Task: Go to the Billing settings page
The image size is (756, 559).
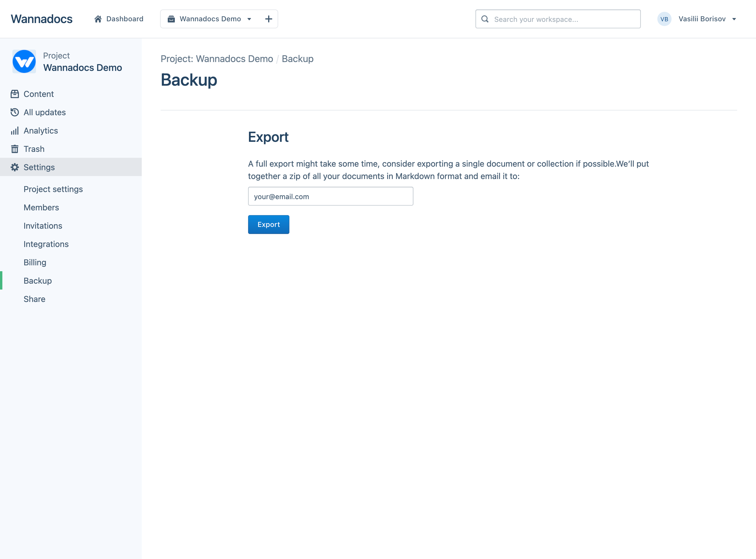Action: (35, 262)
